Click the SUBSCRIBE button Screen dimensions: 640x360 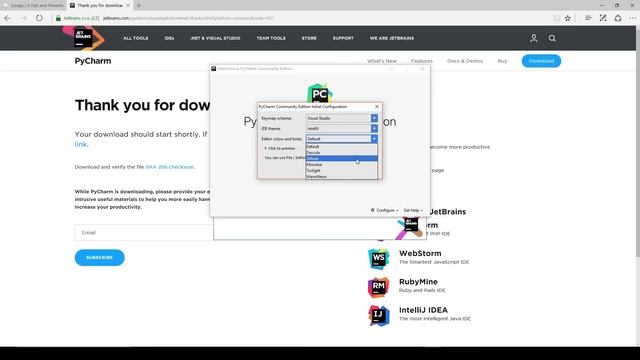tap(99, 258)
